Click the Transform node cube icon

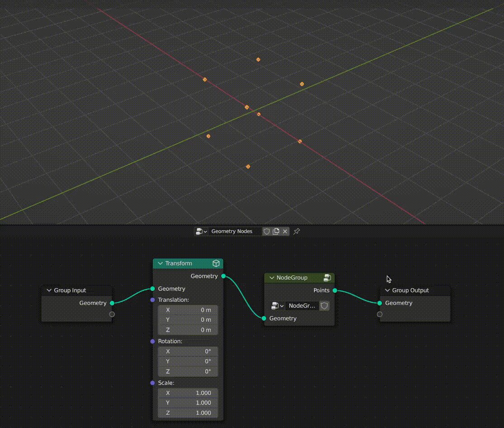pos(216,263)
